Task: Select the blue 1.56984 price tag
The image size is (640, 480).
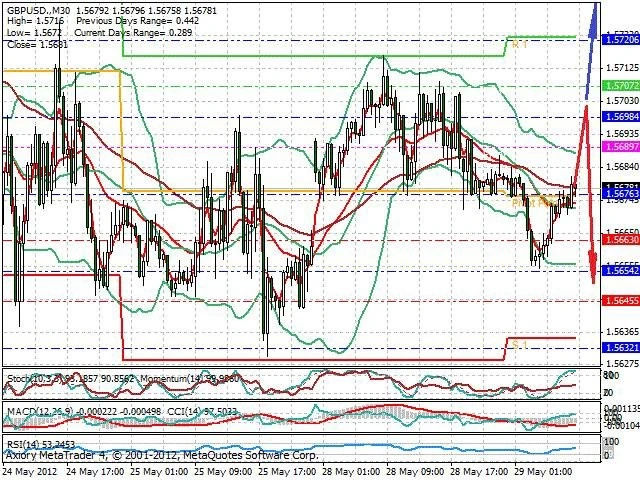Action: [621, 116]
